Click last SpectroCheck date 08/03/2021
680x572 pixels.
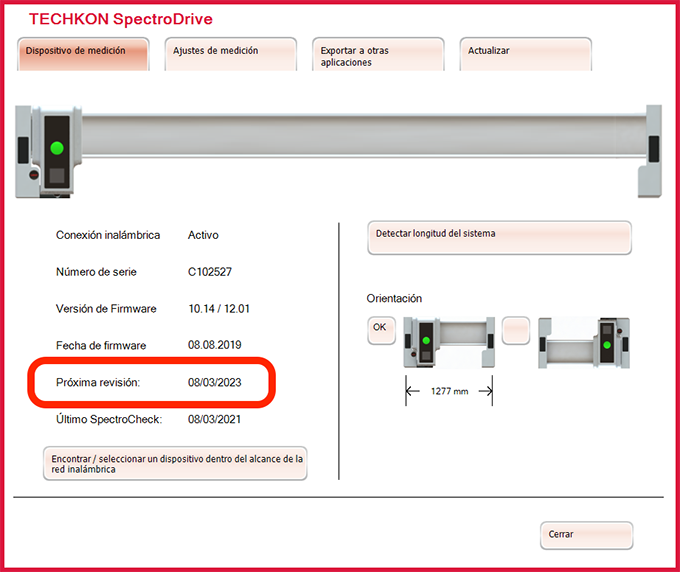point(214,419)
